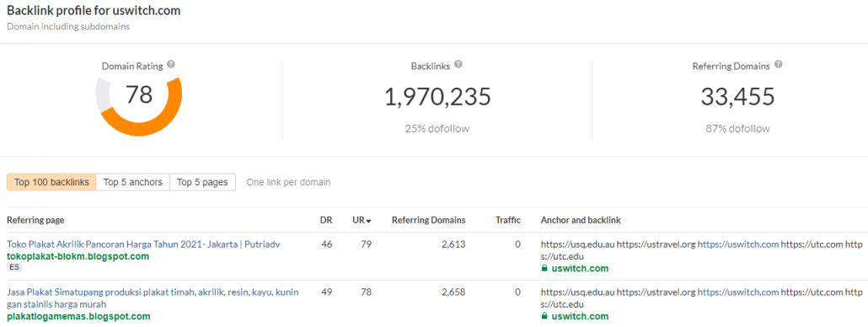Click the lock icon beside second uswitch.com
The width and height of the screenshot is (868, 327).
(544, 317)
